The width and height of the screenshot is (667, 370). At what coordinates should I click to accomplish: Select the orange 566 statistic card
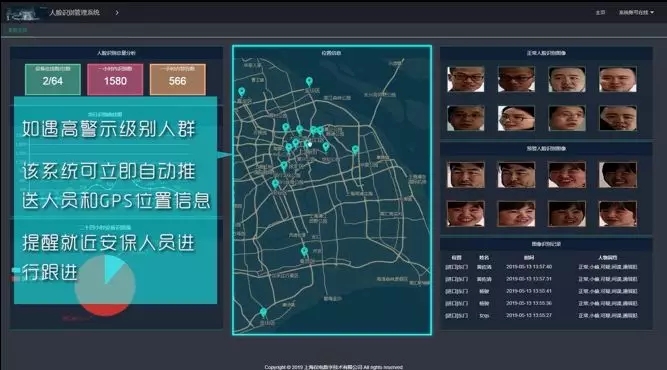[x=177, y=79]
